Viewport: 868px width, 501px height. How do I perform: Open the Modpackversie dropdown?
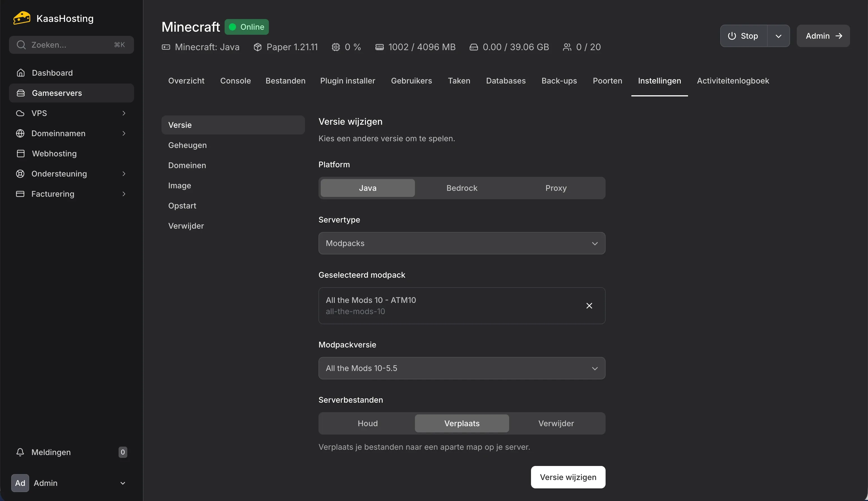pos(461,368)
